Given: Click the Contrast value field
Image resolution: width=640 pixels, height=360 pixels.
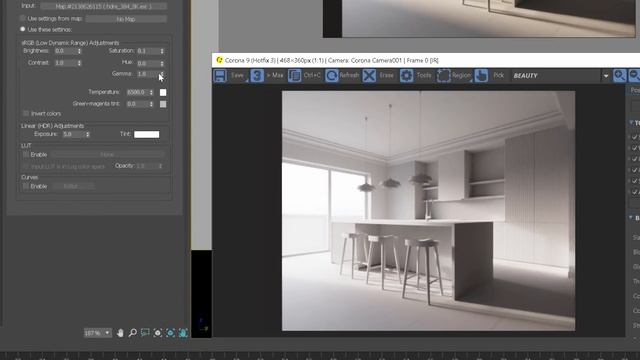Looking at the screenshot, I should 65,63.
